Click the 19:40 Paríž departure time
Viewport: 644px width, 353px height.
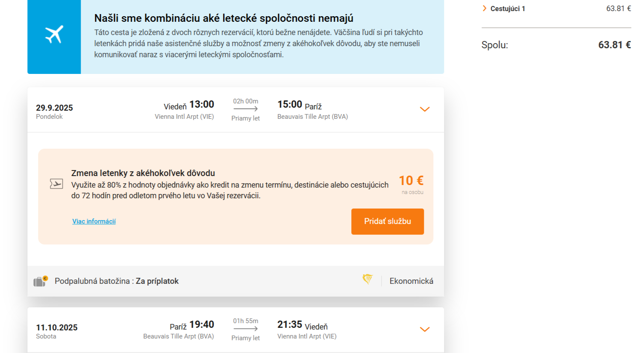(x=201, y=325)
